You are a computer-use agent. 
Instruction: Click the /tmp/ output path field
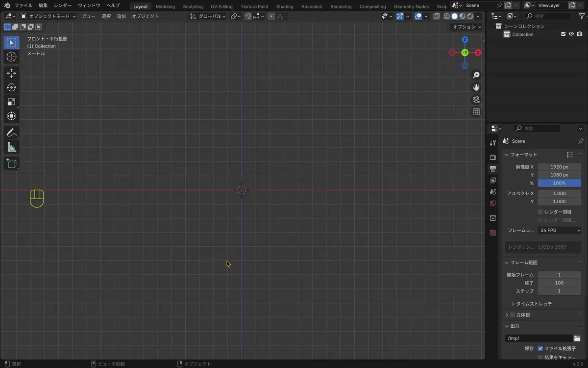[x=539, y=338]
